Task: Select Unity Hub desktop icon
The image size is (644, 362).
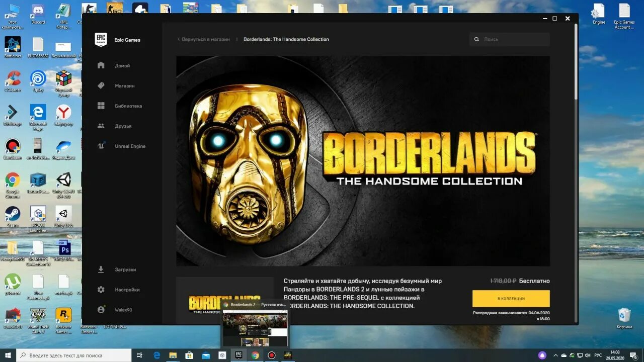Action: click(63, 216)
